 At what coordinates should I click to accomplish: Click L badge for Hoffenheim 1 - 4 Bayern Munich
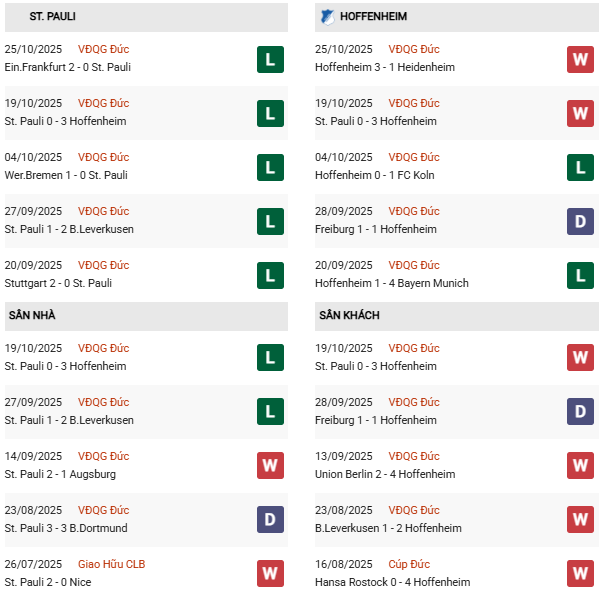580,275
